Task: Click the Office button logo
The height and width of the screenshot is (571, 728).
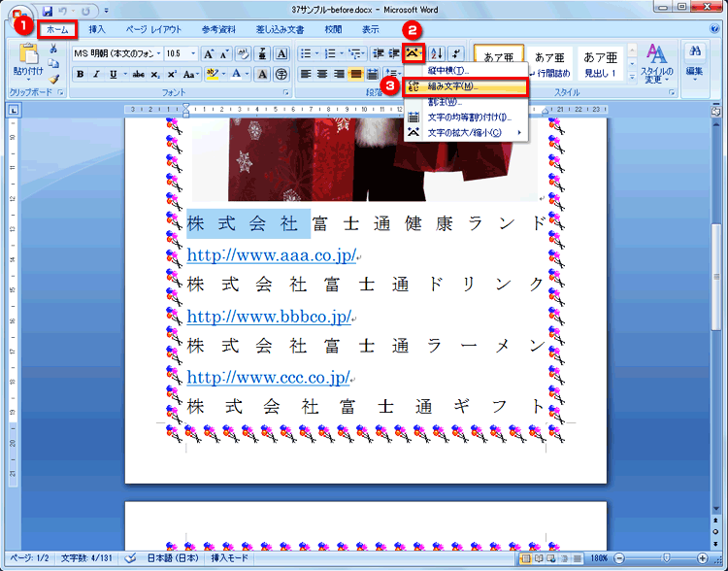Action: tap(19, 16)
